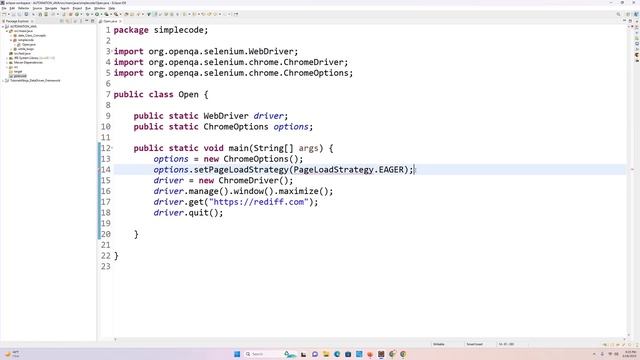640x360 pixels.
Task: Close the Open.java editor tab
Action: (x=120, y=21)
